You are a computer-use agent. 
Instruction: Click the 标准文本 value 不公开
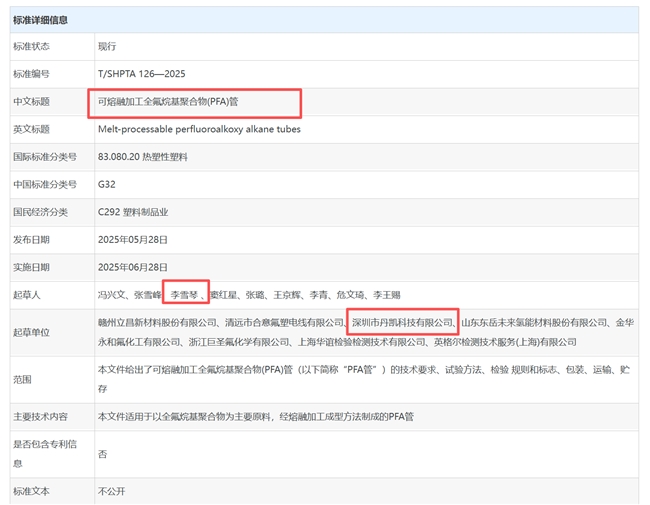(x=110, y=491)
